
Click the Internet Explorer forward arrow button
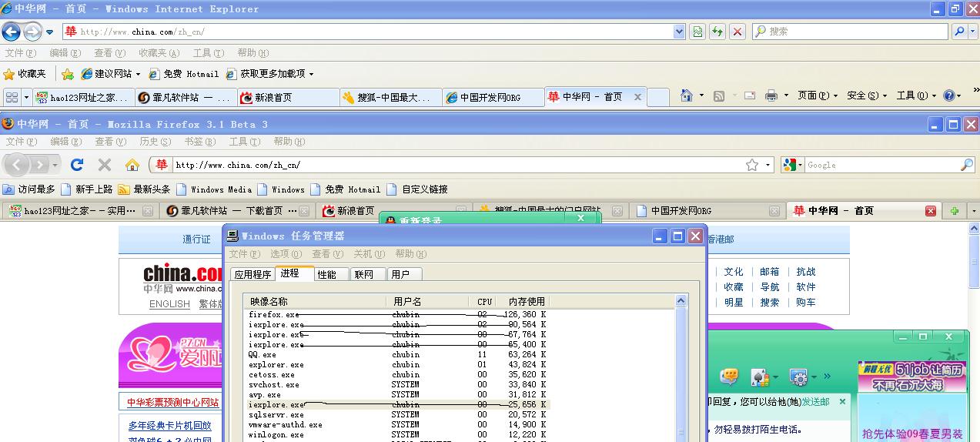click(x=32, y=32)
